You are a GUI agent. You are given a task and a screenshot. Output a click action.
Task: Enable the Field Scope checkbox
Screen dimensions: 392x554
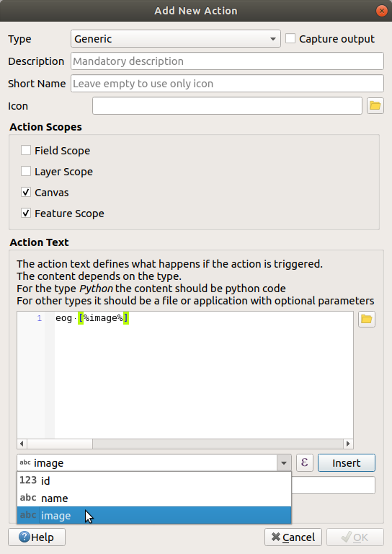click(x=26, y=150)
